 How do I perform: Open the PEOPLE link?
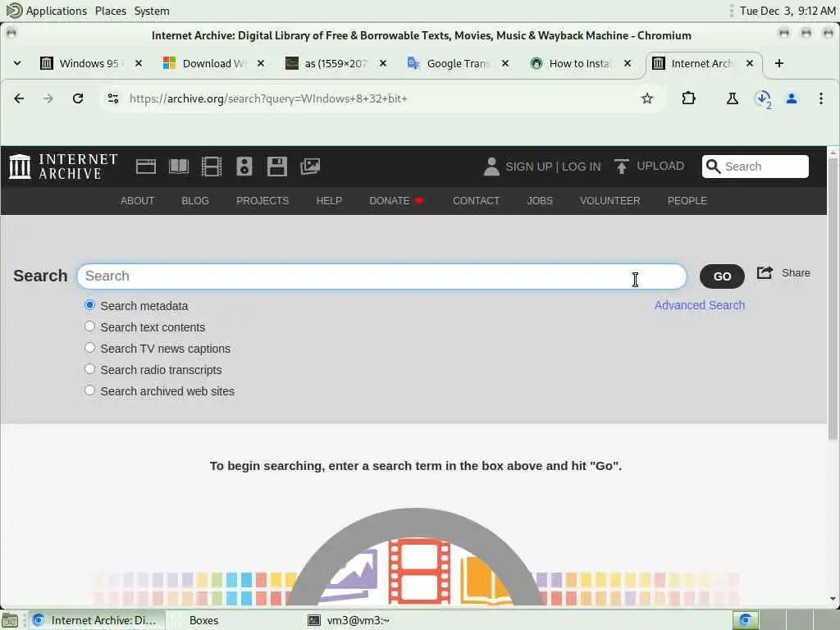point(687,201)
